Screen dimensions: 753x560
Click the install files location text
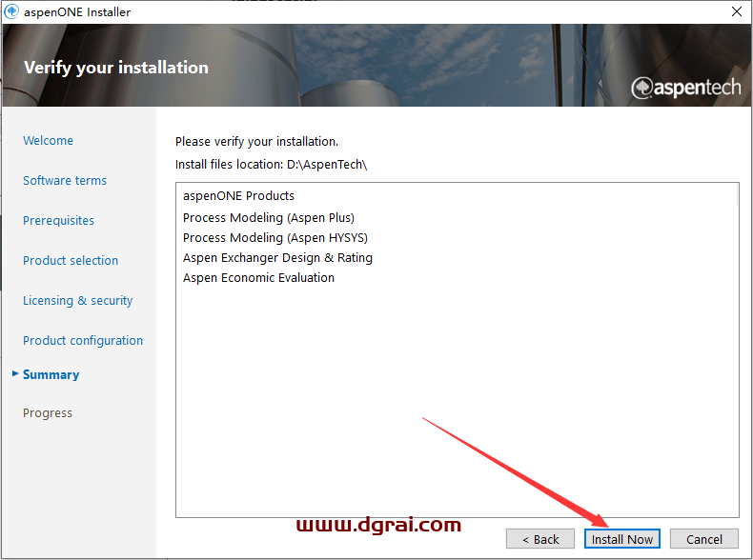click(272, 165)
